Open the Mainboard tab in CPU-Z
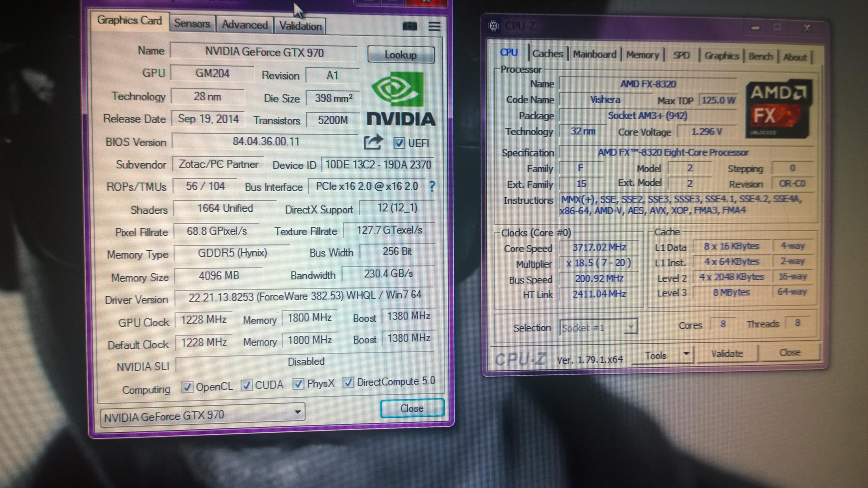Viewport: 868px width, 488px height. 594,54
